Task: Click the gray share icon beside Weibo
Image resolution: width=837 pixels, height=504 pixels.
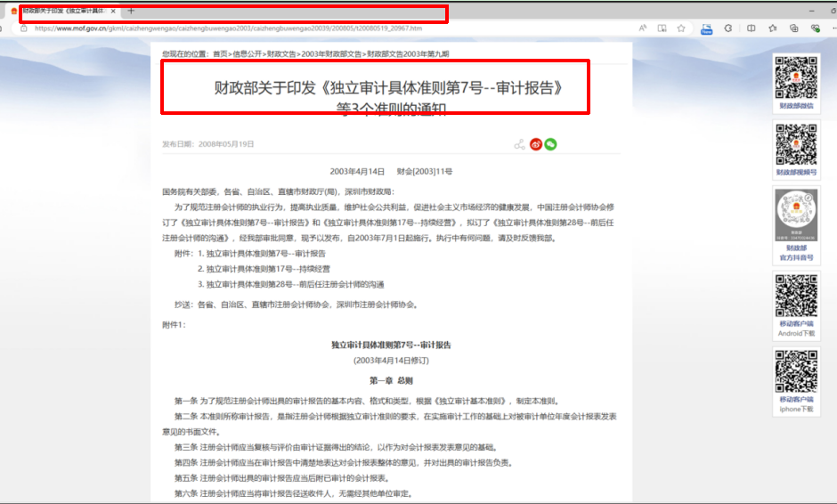Action: click(519, 144)
